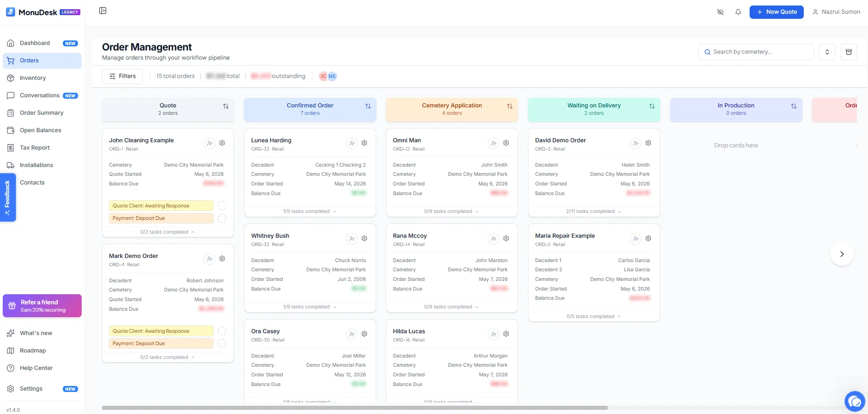Click the New Quote button
868x414 pixels.
pyautogui.click(x=776, y=12)
